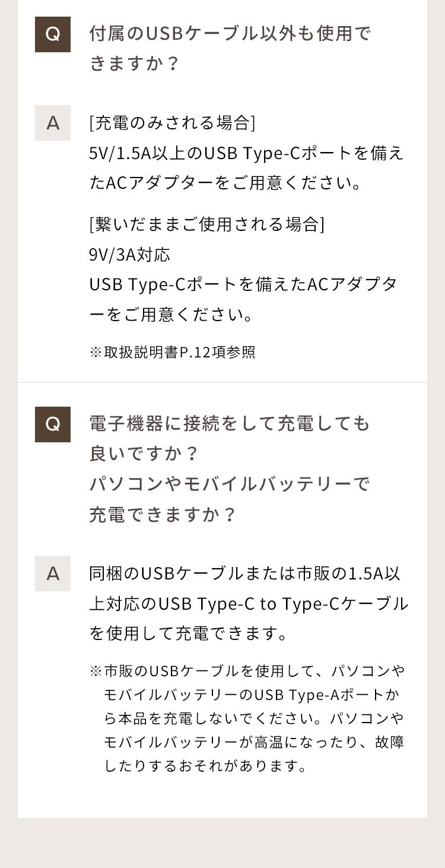Click the brown Q icon of the first question

[53, 34]
